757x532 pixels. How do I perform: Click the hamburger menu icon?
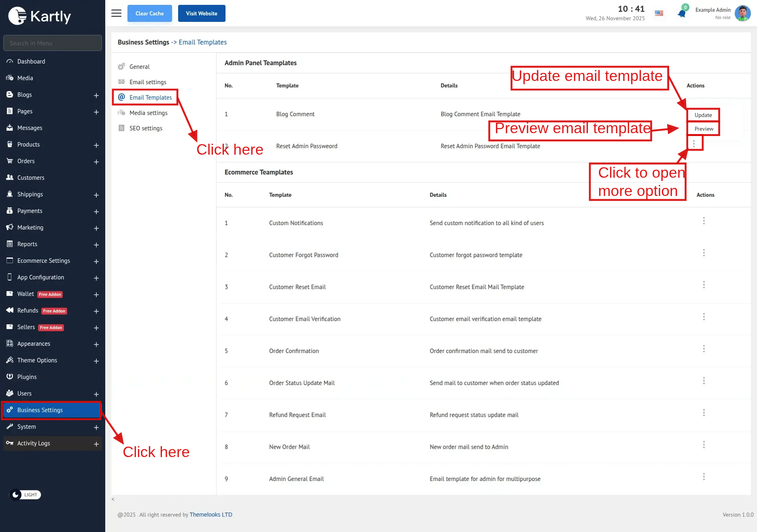point(116,13)
